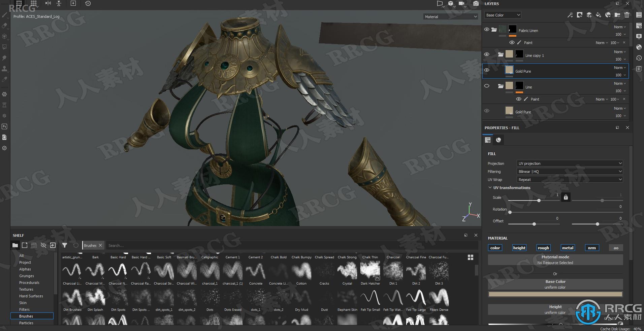This screenshot has width=644, height=331.
Task: Select the Material picker eyedropper tool
Action: [4, 79]
